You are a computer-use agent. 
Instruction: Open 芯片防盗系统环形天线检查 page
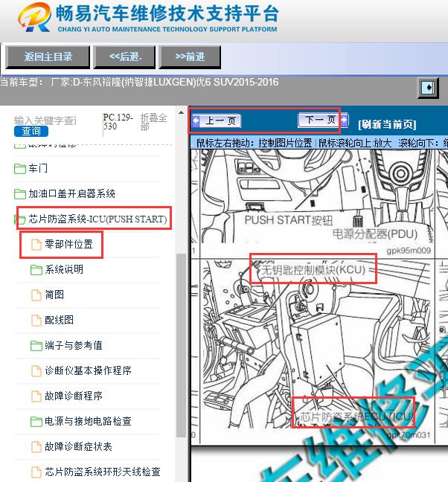coord(103,472)
